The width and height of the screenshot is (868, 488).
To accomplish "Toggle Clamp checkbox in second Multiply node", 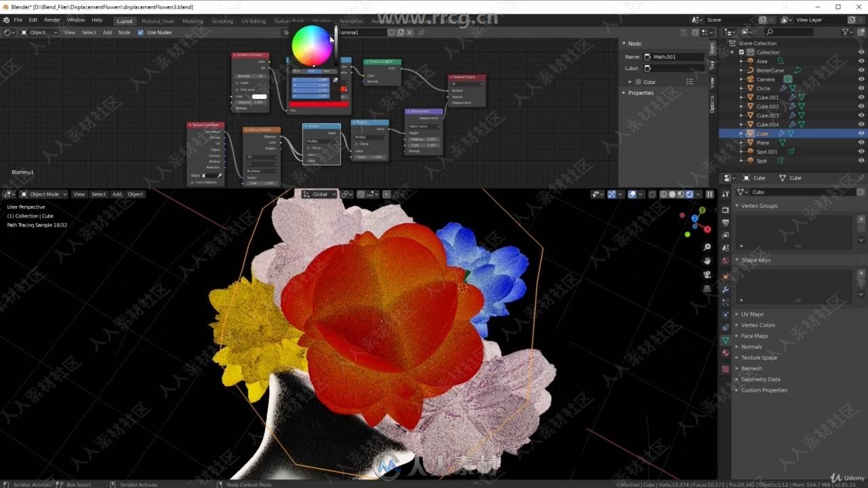I will click(357, 144).
